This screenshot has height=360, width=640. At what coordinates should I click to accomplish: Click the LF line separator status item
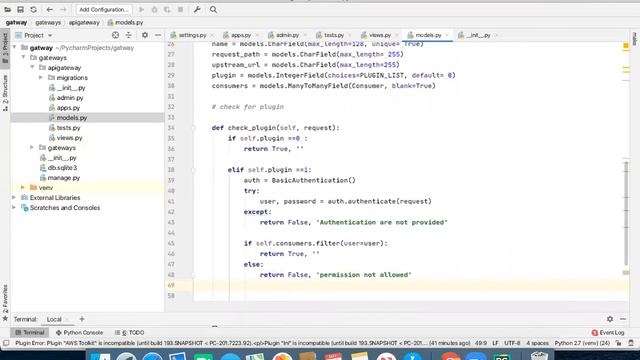[495, 343]
